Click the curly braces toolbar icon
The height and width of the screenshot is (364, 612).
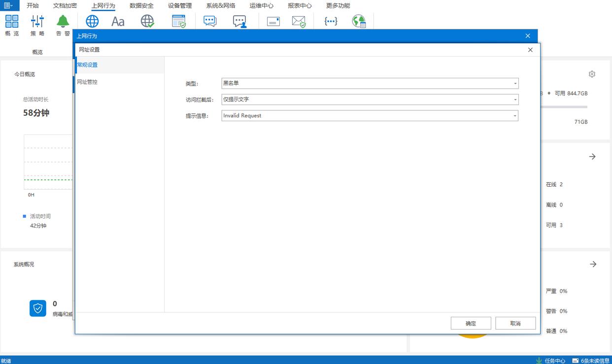(331, 21)
